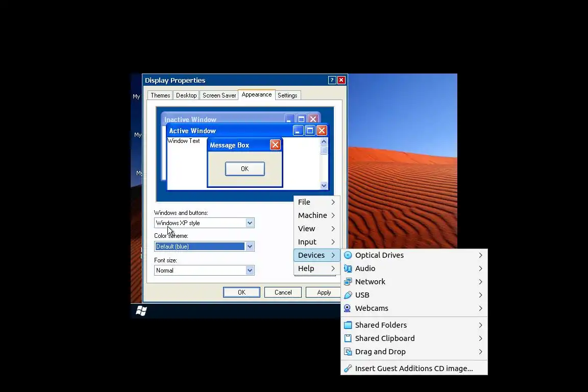Click the preview window scrollbar up arrow

pos(324,142)
